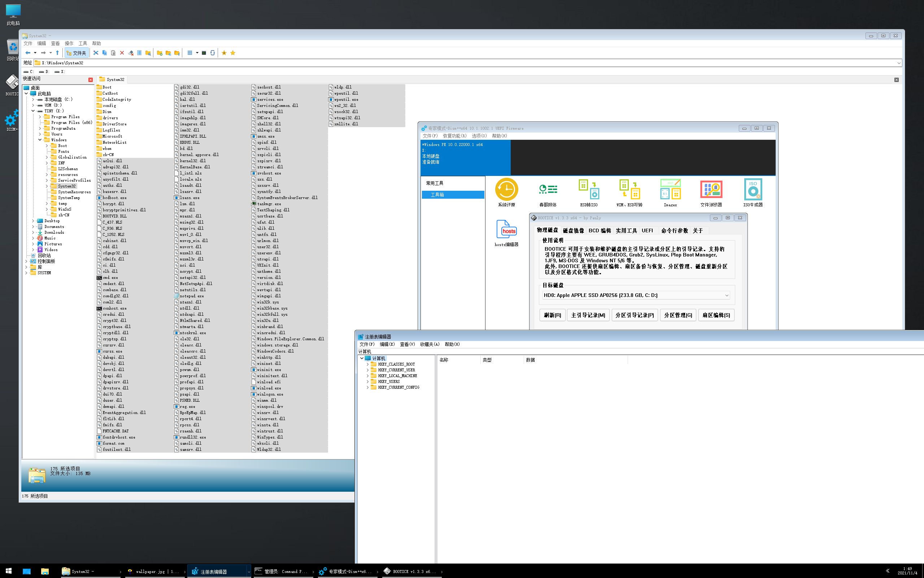Screen dimensions: 924x578
Task: Open the Favorites star icon
Action: [x=233, y=53]
